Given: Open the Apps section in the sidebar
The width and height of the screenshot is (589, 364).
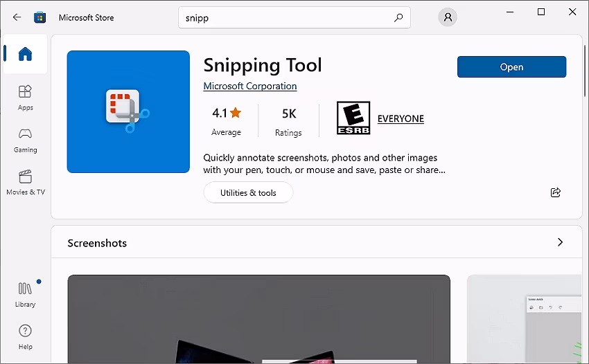Looking at the screenshot, I should tap(25, 98).
